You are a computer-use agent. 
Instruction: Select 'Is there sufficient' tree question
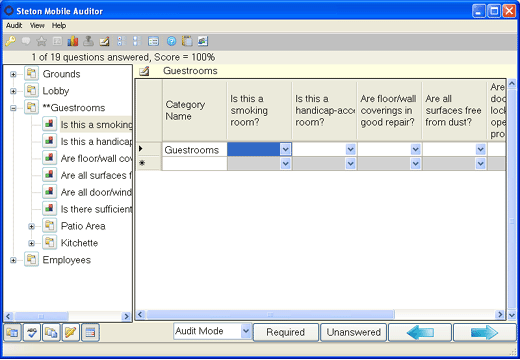(96, 209)
